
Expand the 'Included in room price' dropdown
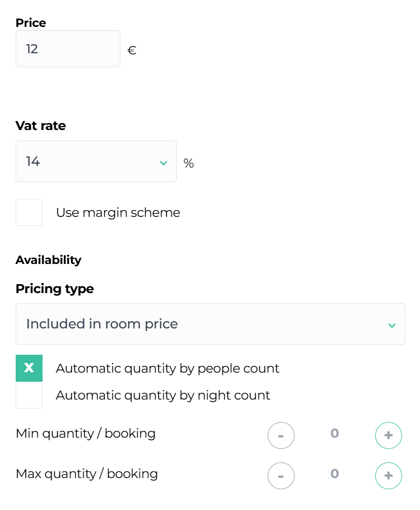(x=210, y=324)
